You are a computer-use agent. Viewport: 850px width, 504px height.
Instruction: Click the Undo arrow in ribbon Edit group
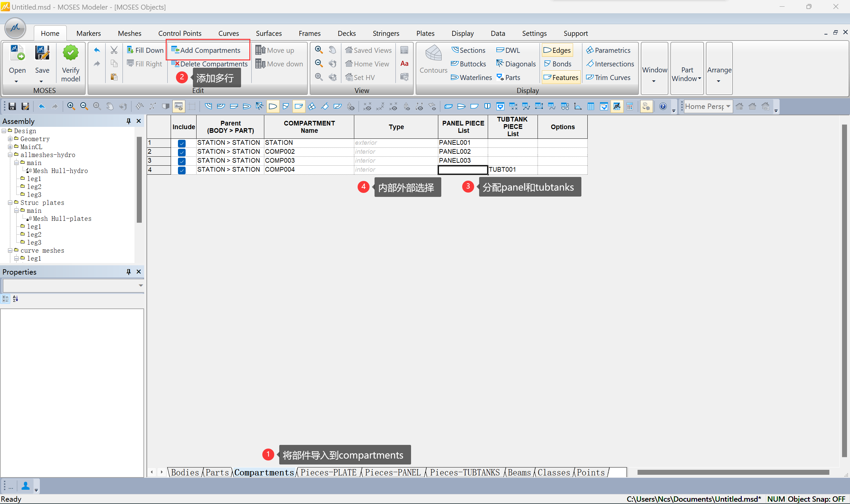pyautogui.click(x=97, y=50)
